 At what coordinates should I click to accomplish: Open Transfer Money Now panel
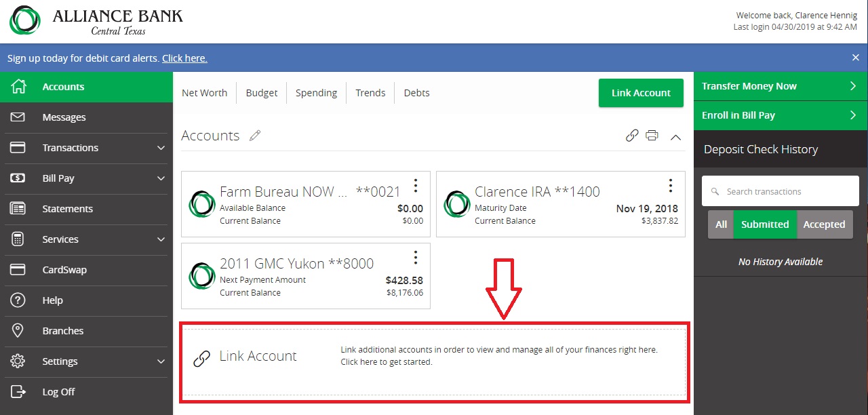point(780,86)
